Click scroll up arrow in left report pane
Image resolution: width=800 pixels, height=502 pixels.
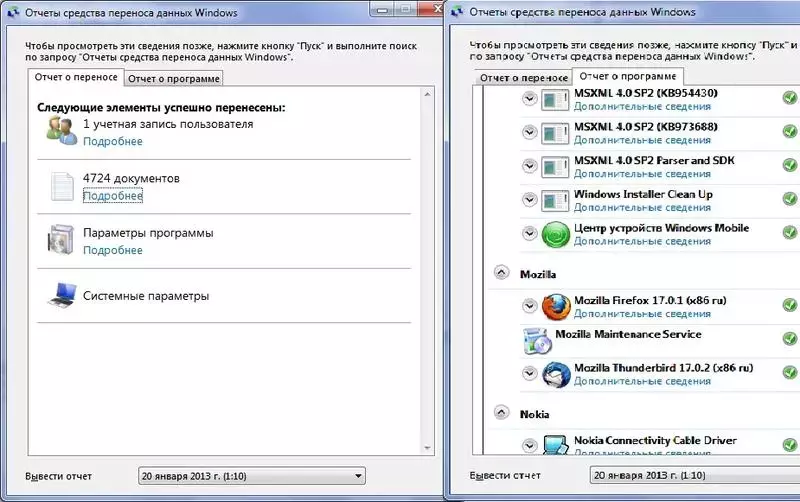click(x=427, y=94)
